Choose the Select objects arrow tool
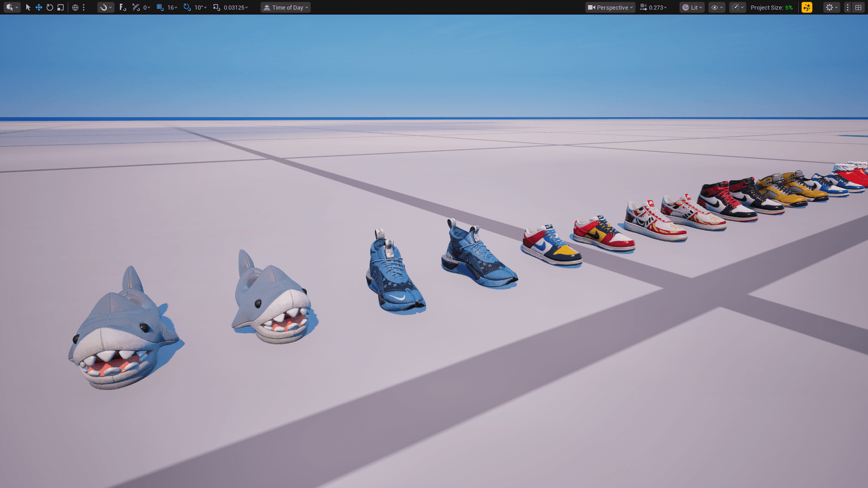This screenshot has width=868, height=488. pyautogui.click(x=28, y=7)
